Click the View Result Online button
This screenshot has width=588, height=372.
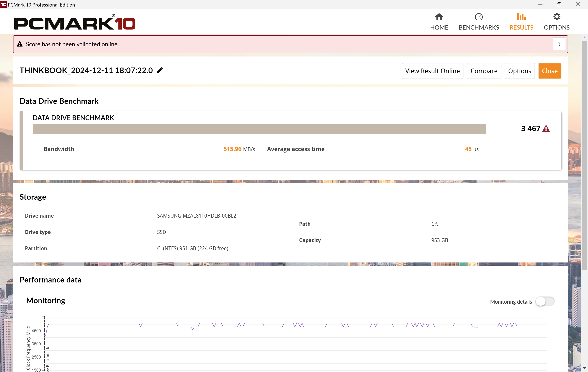tap(432, 71)
